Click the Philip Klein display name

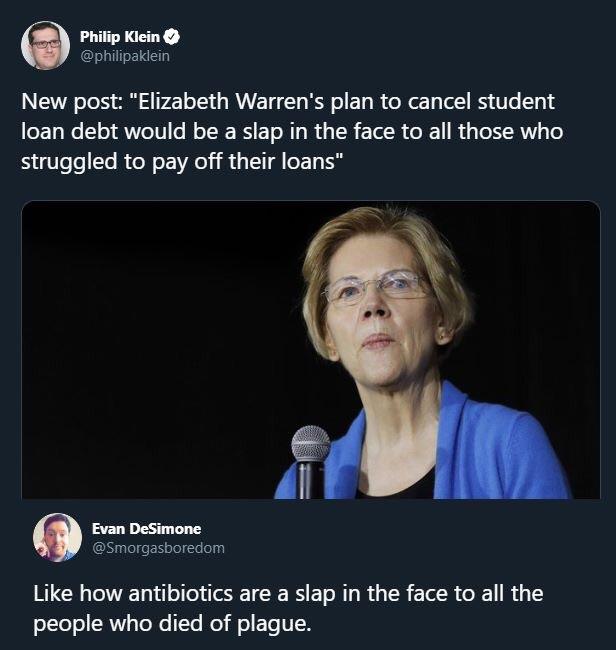[120, 37]
